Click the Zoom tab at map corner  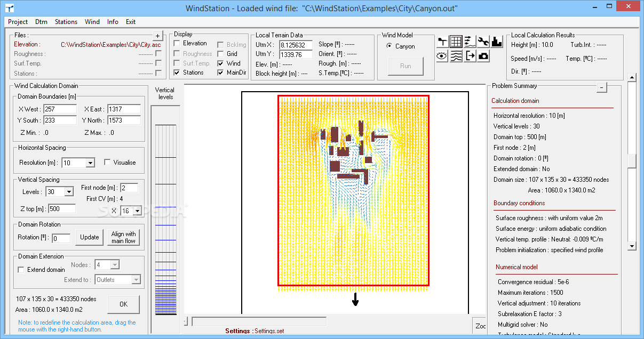480,326
